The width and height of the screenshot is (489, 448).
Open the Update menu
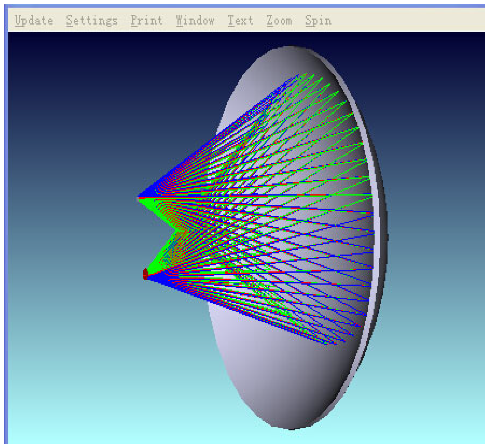click(x=34, y=21)
